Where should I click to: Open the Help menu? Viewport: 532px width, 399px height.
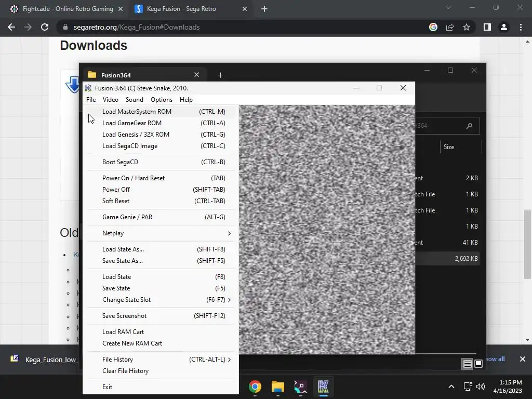point(187,100)
